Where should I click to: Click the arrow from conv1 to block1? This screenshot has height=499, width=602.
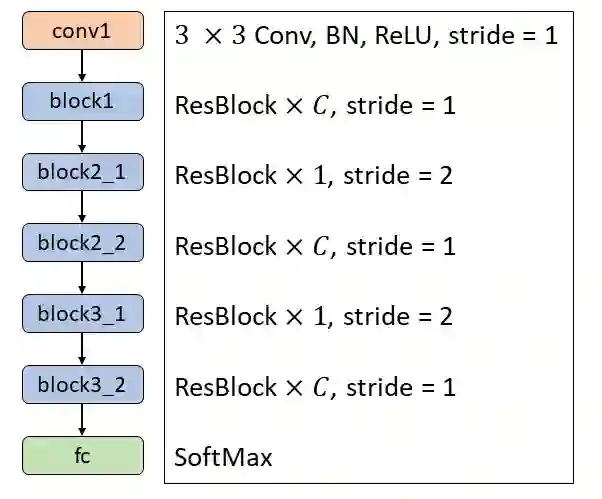83,66
